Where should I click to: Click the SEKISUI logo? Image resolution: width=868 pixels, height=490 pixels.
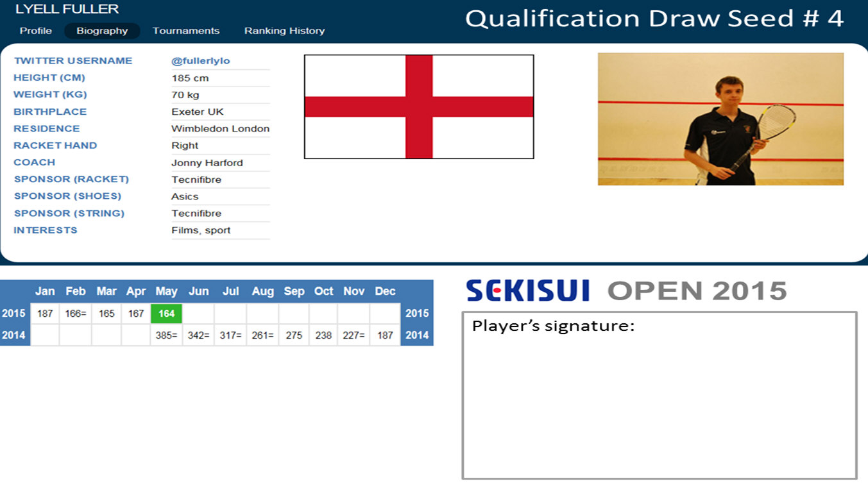coord(528,291)
